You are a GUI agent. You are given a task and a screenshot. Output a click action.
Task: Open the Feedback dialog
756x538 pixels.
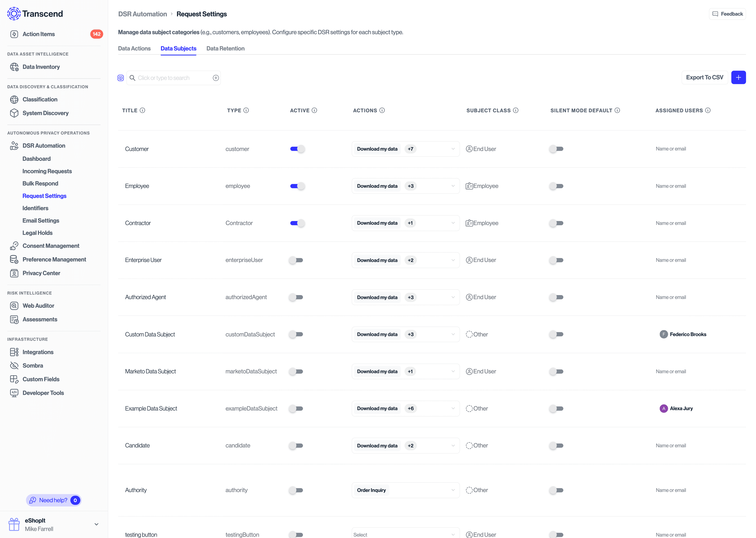[727, 14]
